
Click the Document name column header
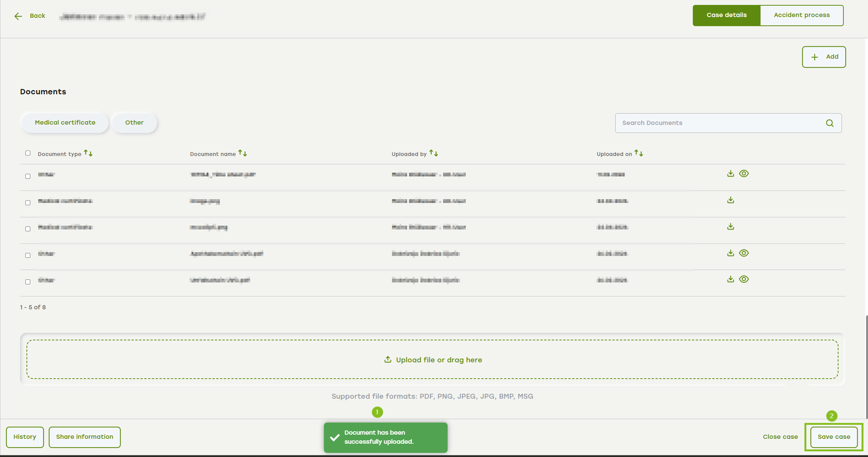[213, 154]
